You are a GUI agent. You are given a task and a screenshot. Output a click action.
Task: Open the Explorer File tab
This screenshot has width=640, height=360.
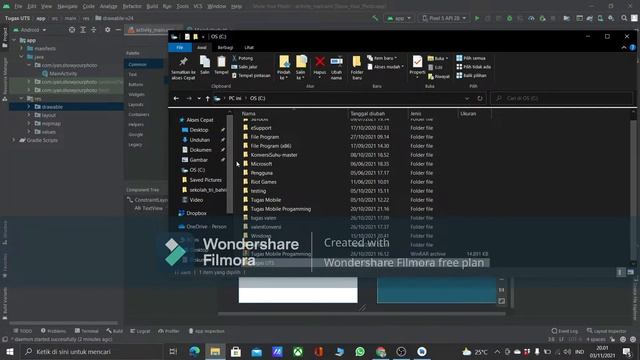(x=180, y=48)
